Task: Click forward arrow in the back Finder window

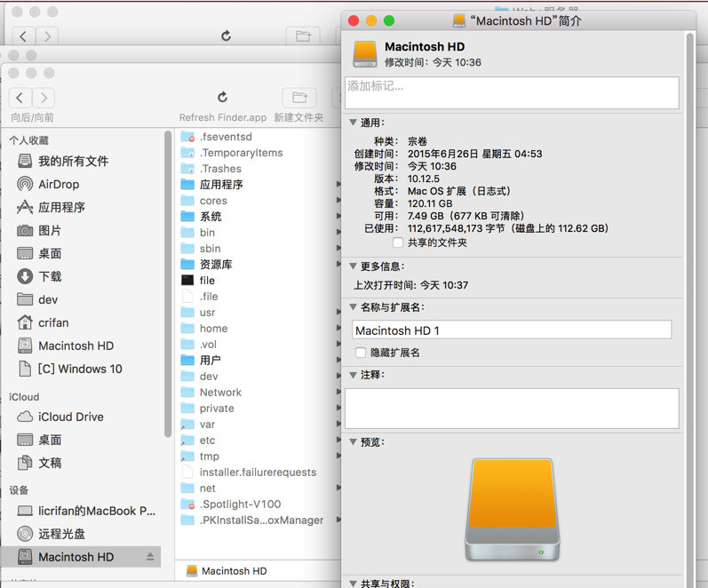Action: (x=47, y=36)
